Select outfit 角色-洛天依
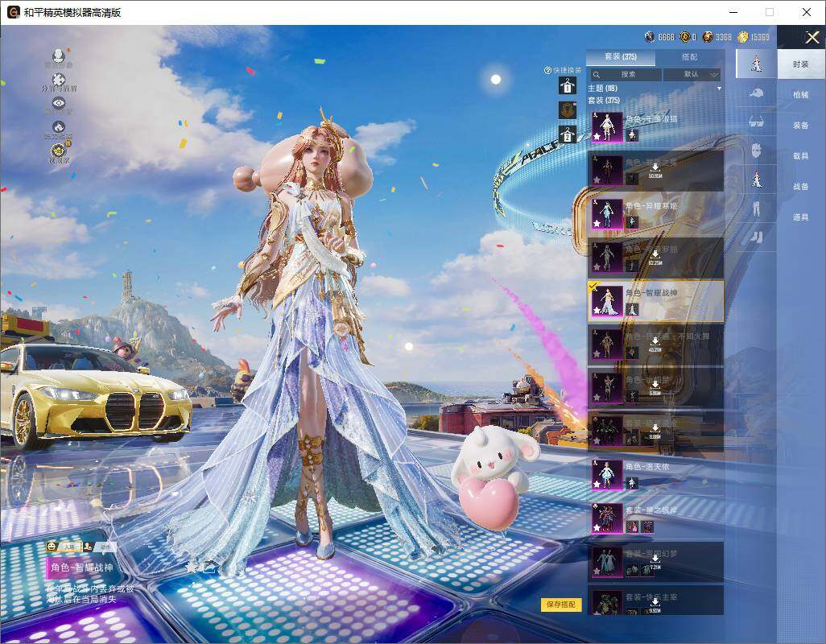The image size is (826, 644). click(655, 475)
